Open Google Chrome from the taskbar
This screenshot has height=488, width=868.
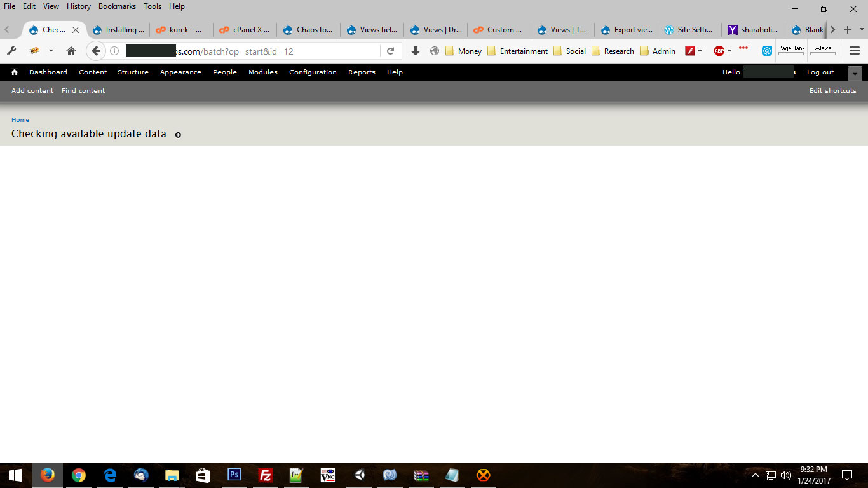coord(79,475)
